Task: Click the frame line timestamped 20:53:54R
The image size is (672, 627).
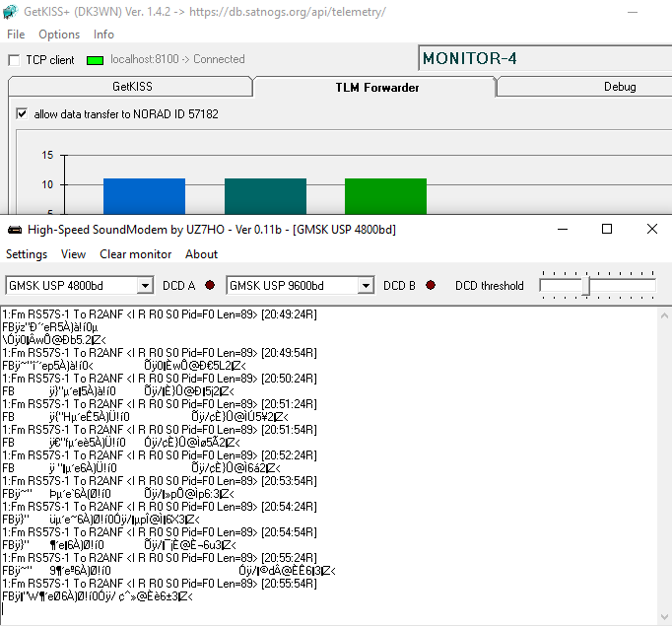Action: (x=160, y=481)
